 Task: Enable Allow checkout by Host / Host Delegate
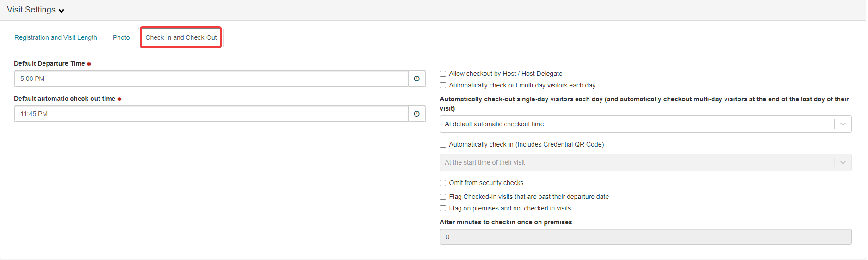(x=443, y=74)
